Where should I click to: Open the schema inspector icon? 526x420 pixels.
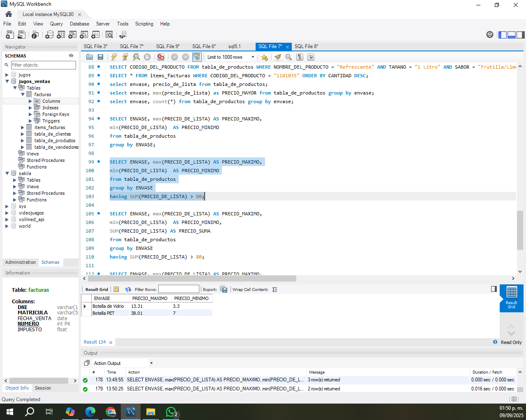(x=35, y=35)
